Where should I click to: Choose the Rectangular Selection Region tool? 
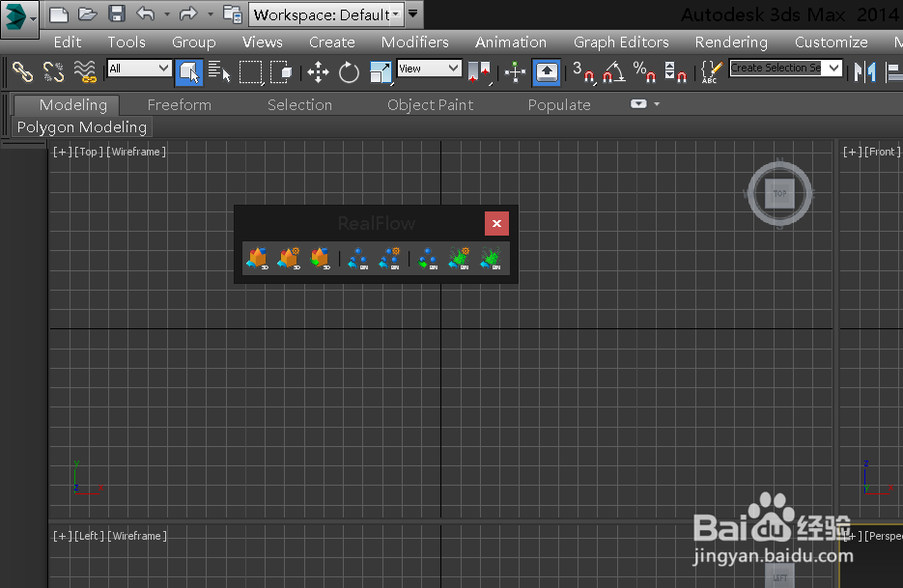(x=251, y=72)
